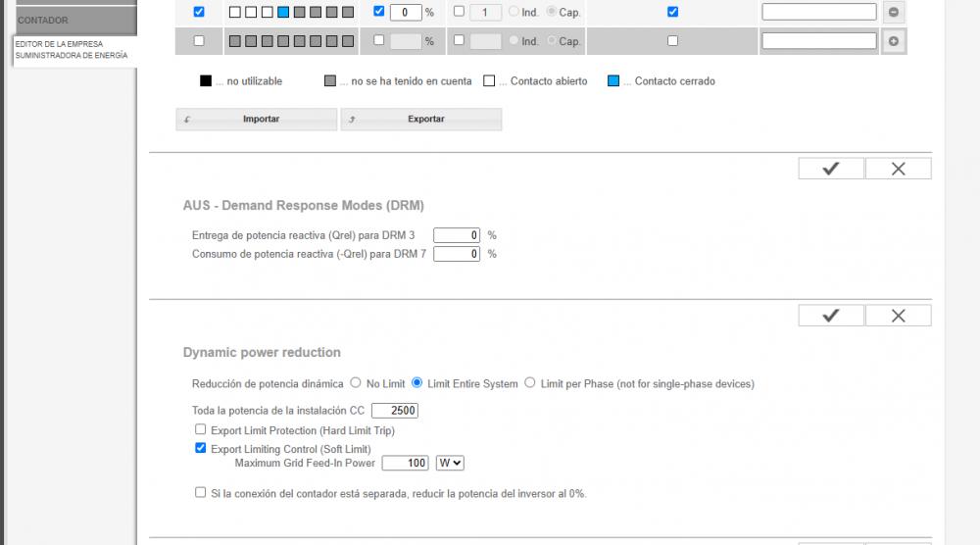Toggle the power factor checkbox in second row

pos(459,40)
